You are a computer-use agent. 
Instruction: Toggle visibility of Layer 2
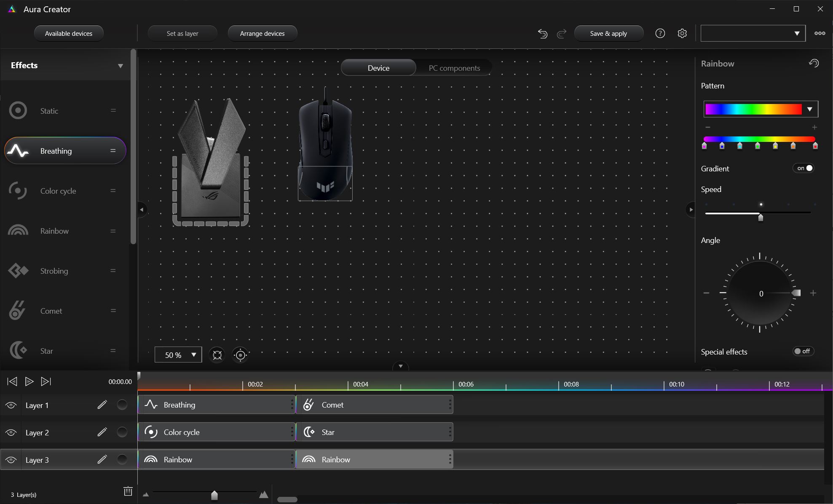pyautogui.click(x=11, y=432)
